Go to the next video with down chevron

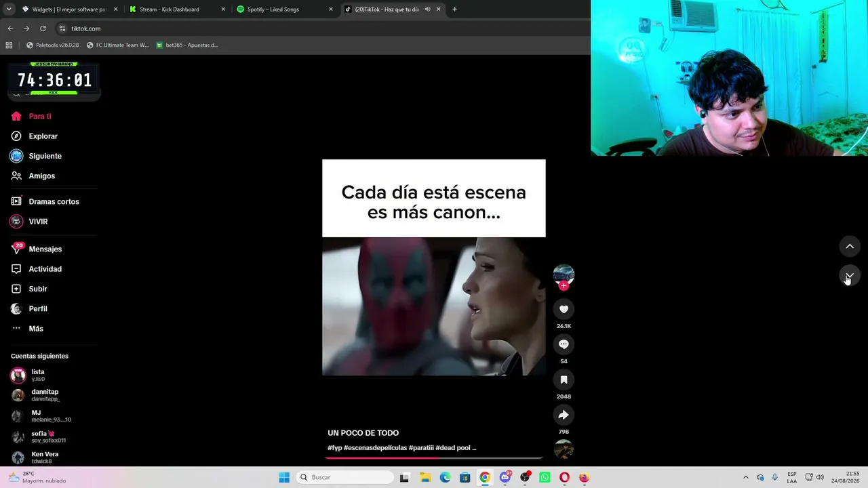(850, 275)
